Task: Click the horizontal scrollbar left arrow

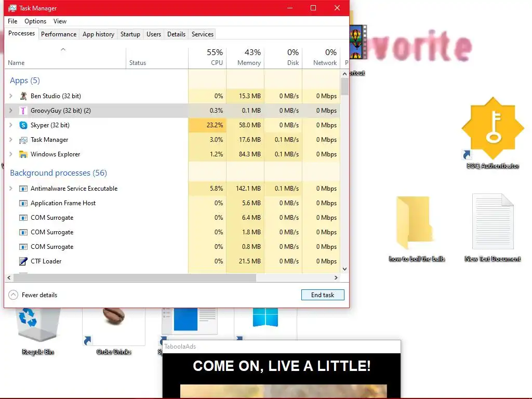Action: point(9,277)
